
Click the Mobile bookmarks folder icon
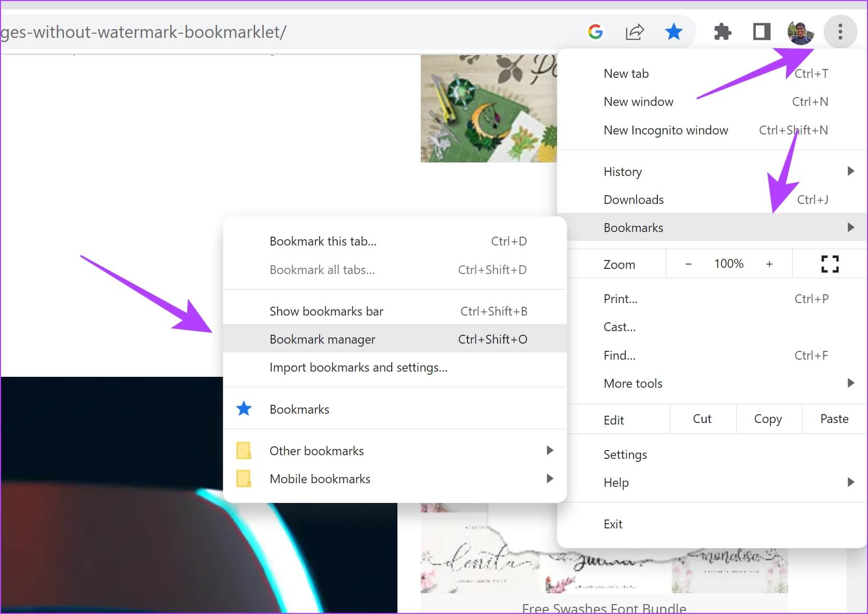[x=244, y=479]
